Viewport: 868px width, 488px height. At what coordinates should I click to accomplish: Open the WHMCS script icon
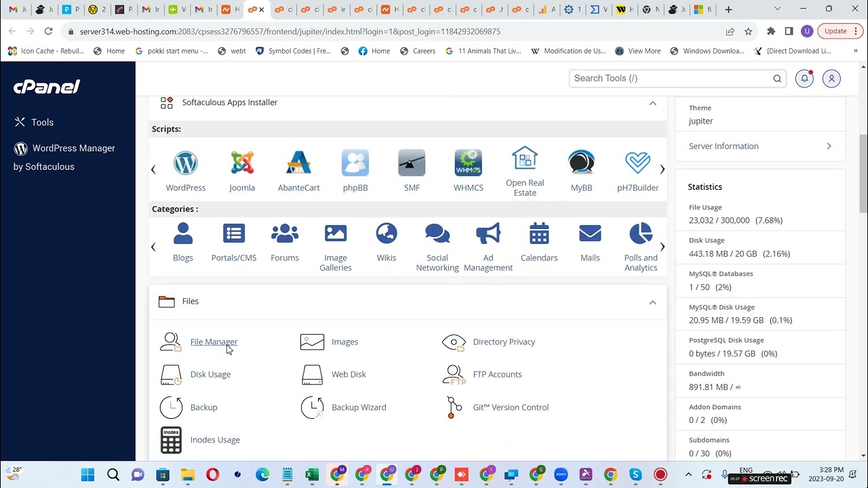click(x=469, y=163)
